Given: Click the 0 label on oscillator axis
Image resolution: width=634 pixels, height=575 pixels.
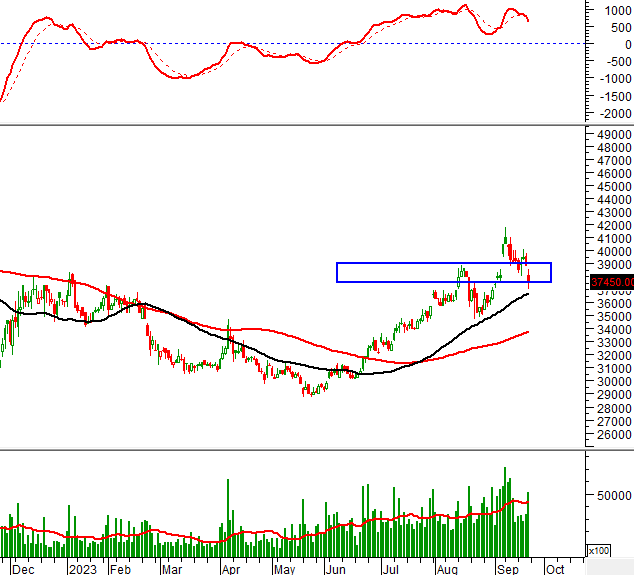Looking at the screenshot, I should click(628, 44).
